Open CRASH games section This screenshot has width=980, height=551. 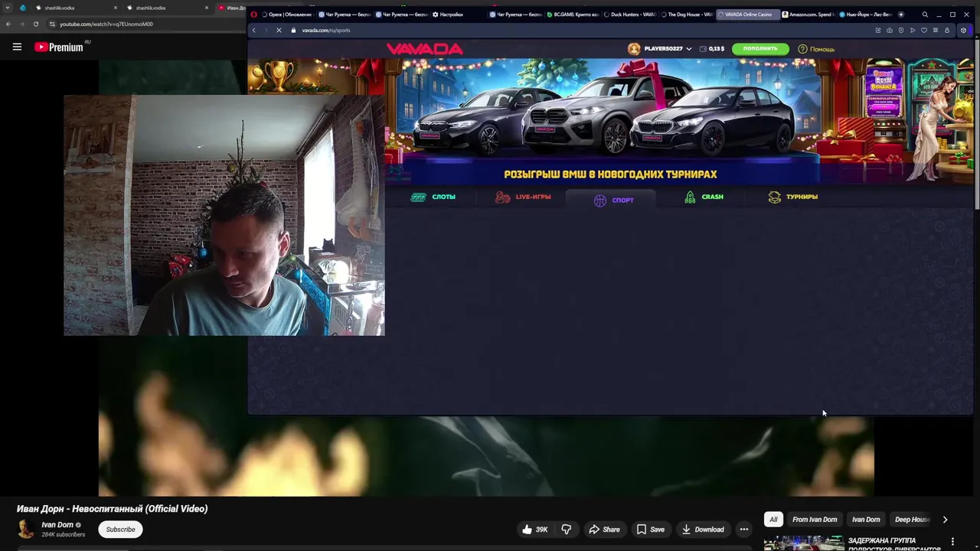click(x=704, y=197)
